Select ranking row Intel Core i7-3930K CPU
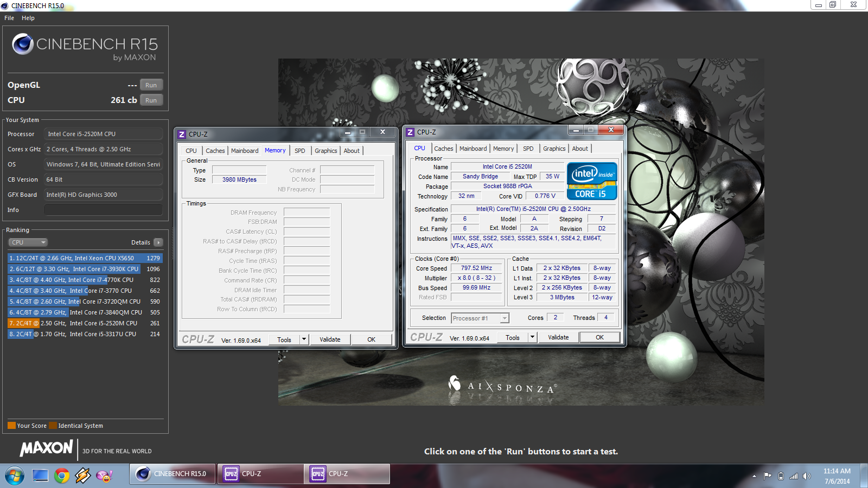Viewport: 868px width, 488px height. [85, 269]
